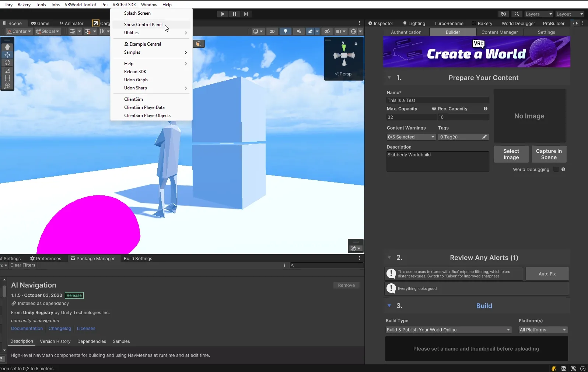Open the Layers dropdown
Screen dimensions: 588x372
coord(539,14)
